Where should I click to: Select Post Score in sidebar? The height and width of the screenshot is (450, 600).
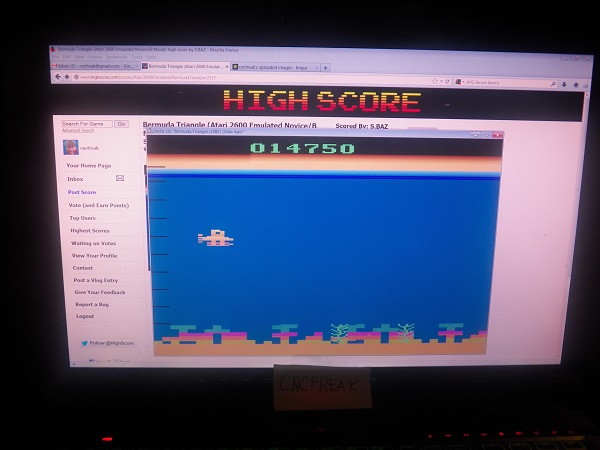(82, 191)
